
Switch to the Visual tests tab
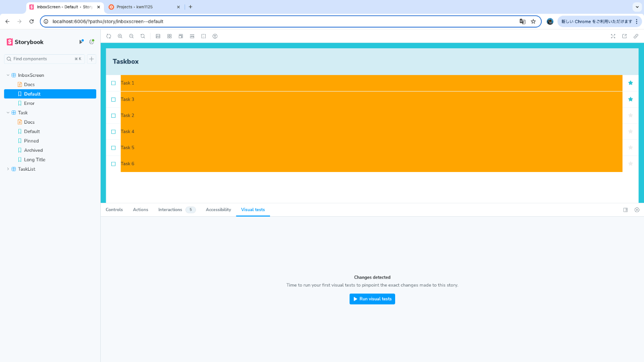point(253,210)
